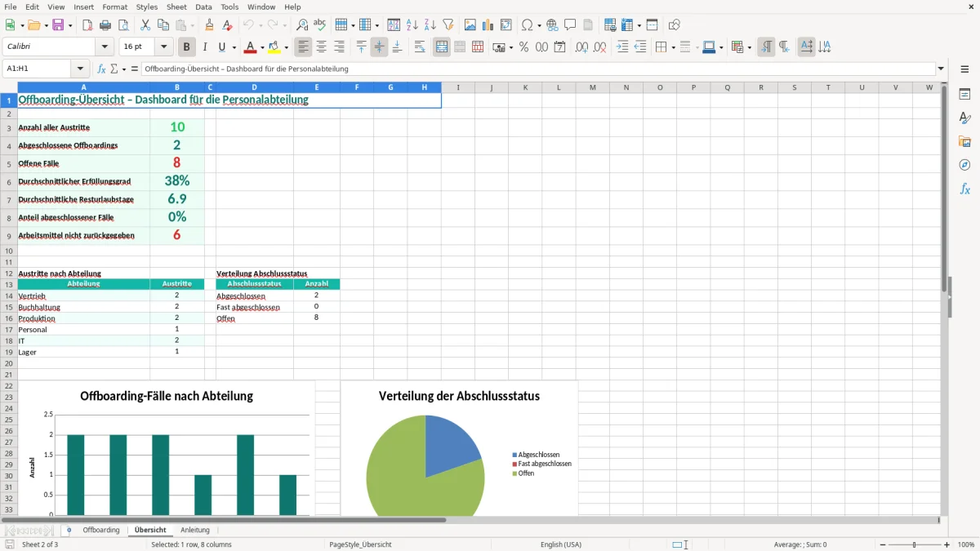
Task: Click Sort Descending icon
Action: pyautogui.click(x=430, y=25)
